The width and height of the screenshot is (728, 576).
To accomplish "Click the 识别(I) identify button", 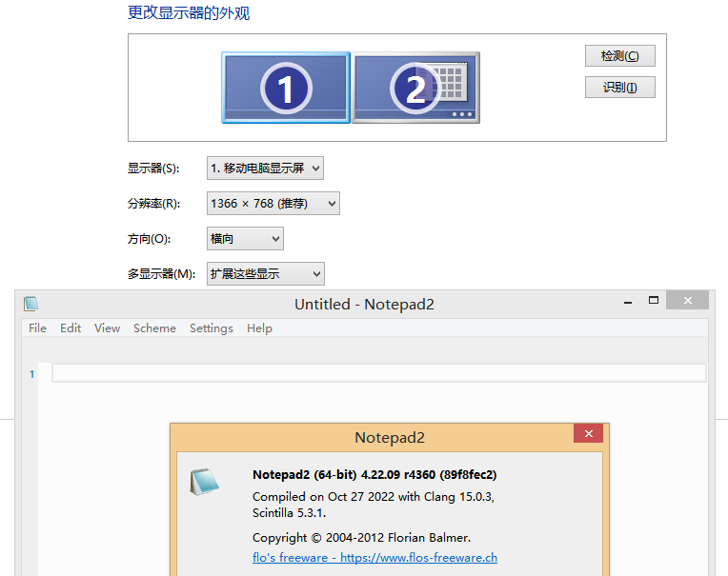I will 619,88.
